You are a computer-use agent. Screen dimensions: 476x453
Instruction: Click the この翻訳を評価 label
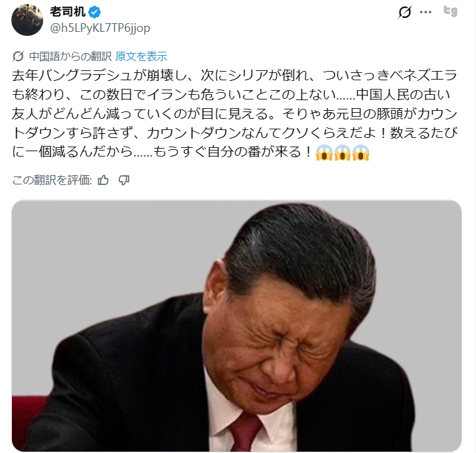[x=52, y=180]
